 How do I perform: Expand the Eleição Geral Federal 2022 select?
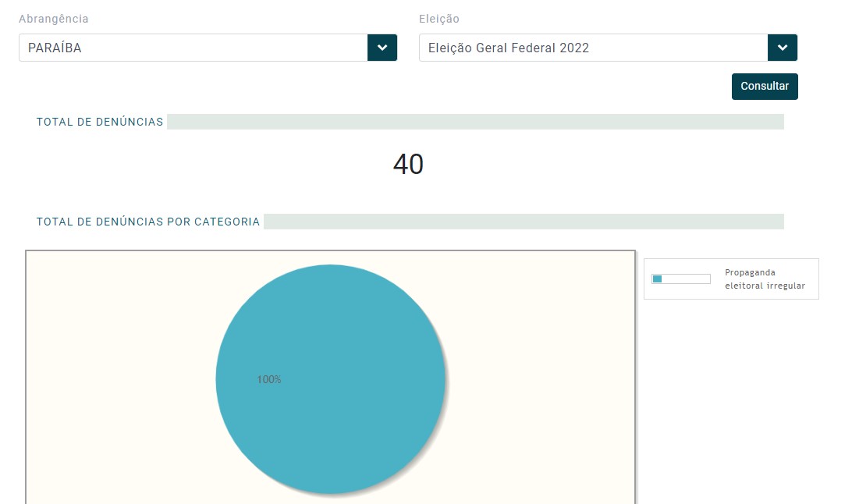point(593,48)
